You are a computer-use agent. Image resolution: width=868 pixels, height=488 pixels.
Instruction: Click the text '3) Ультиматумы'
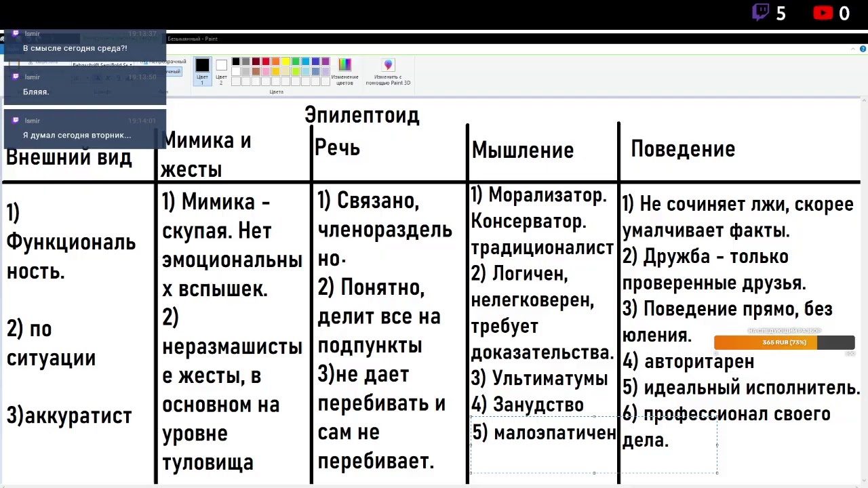539,378
